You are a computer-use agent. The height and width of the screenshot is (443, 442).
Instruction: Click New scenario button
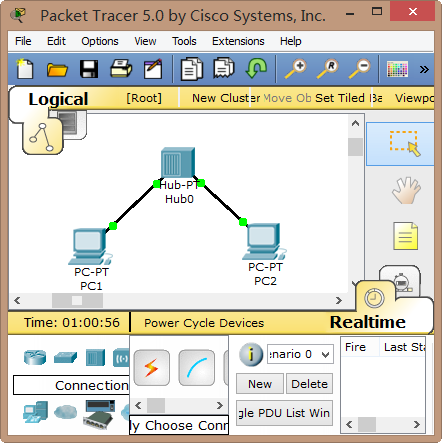pyautogui.click(x=260, y=384)
